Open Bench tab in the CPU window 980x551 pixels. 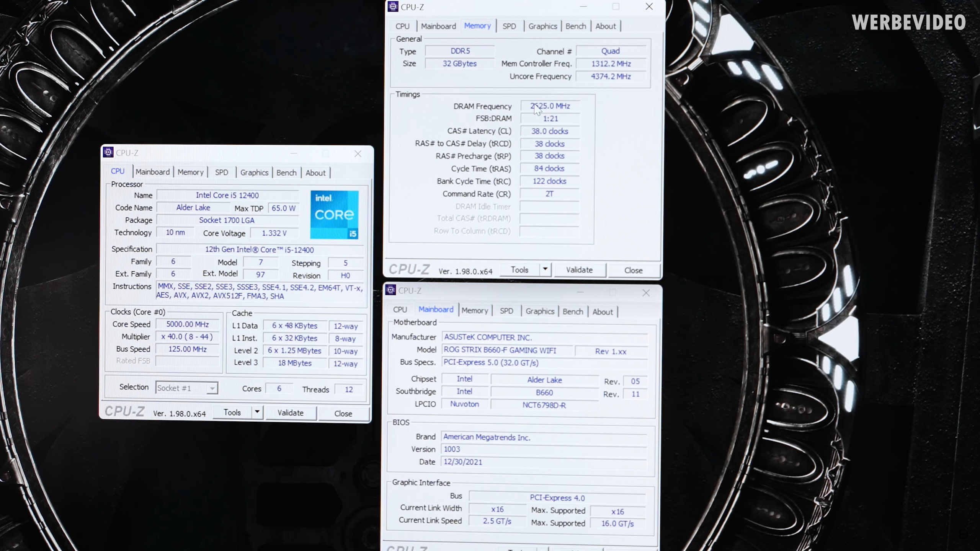click(286, 173)
